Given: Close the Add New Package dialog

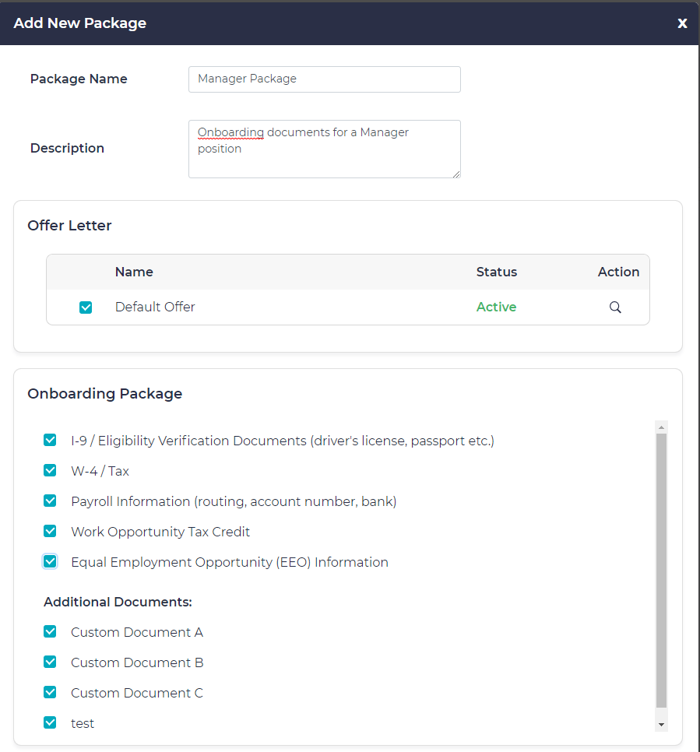Looking at the screenshot, I should (682, 23).
